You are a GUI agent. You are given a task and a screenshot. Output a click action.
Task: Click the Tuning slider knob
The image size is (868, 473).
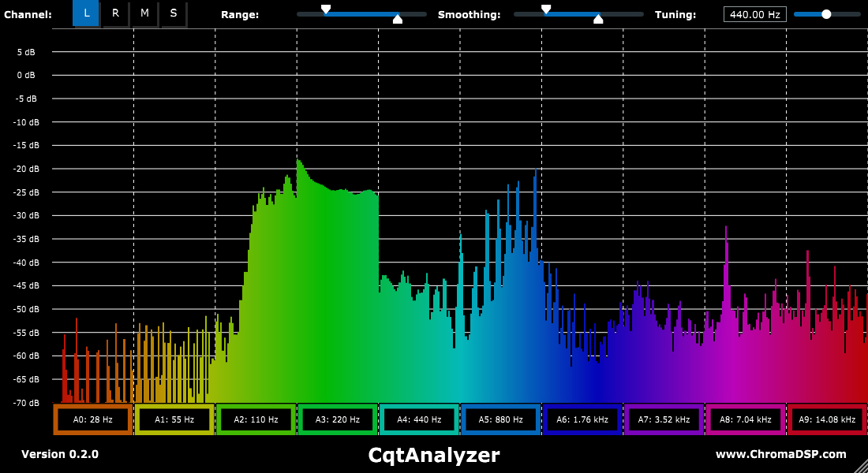point(826,14)
